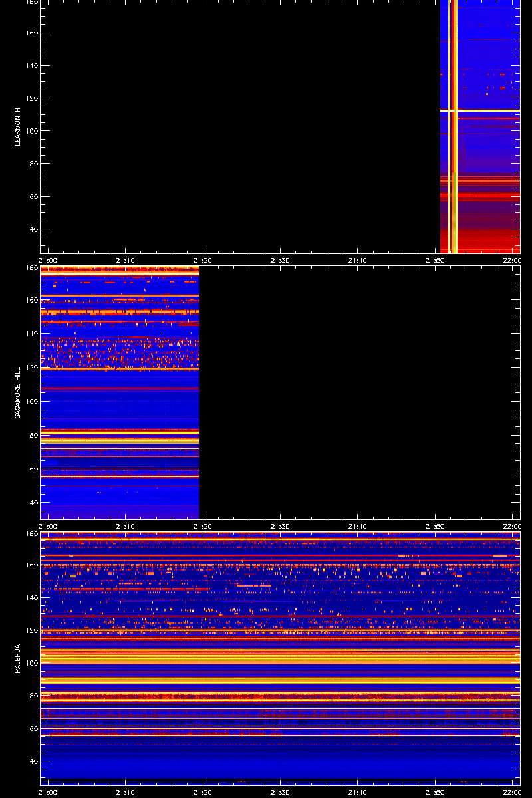Viewport: 532px width, 798px height.
Task: Choose the 140 frequency label on Palehua plot
Action: tap(33, 598)
